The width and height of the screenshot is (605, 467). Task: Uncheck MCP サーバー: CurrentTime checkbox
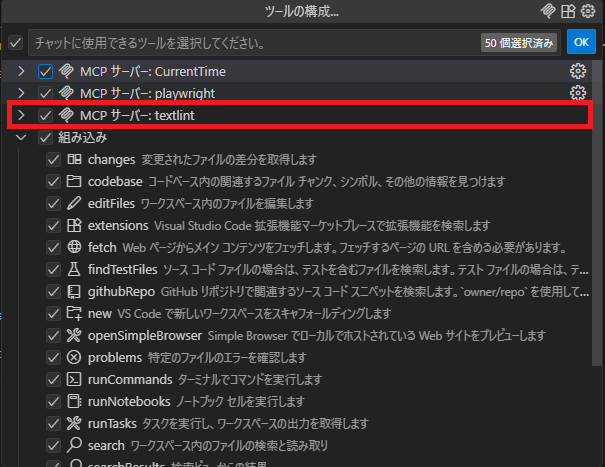(x=45, y=71)
